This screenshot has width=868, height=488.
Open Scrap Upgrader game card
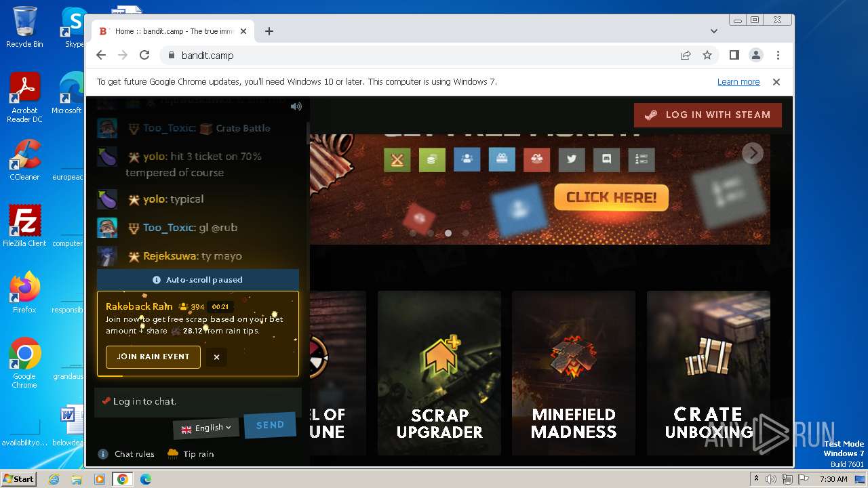click(x=439, y=373)
